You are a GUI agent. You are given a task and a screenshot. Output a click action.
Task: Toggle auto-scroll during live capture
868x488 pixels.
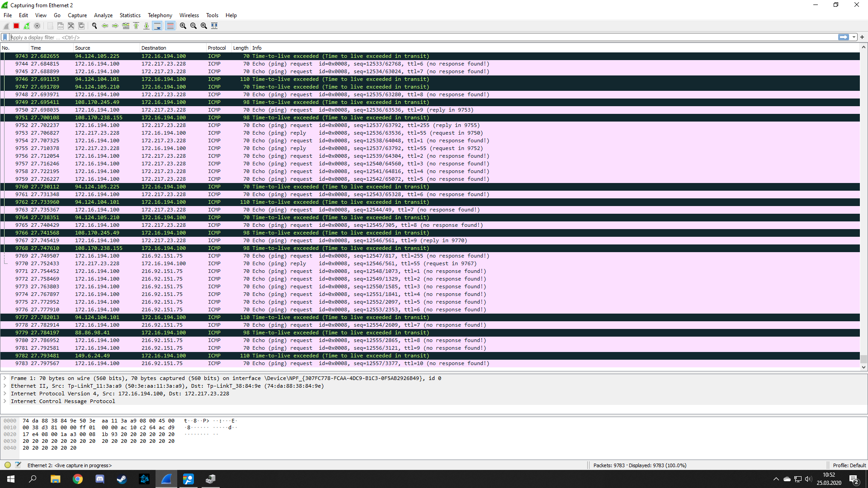click(157, 26)
